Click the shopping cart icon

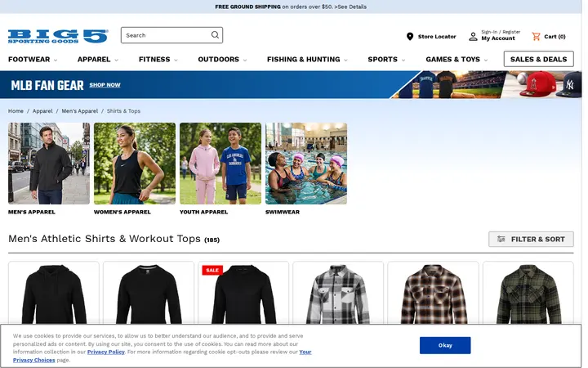pyautogui.click(x=537, y=37)
